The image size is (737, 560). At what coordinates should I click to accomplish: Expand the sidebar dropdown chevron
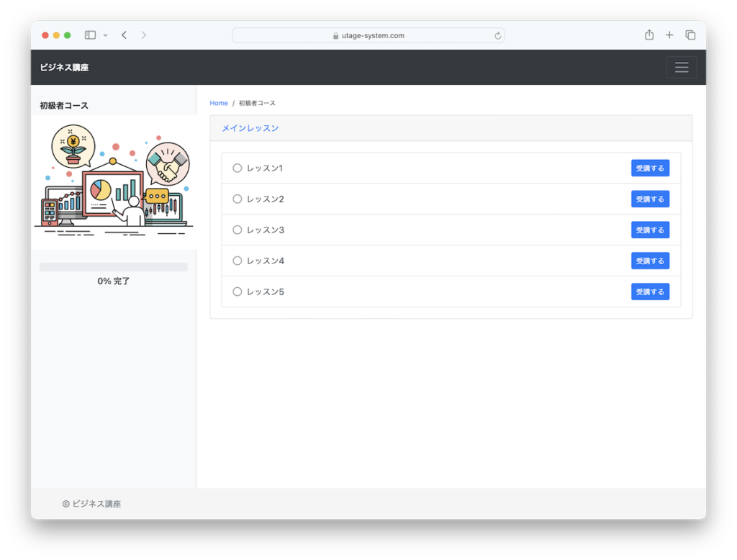tap(106, 35)
